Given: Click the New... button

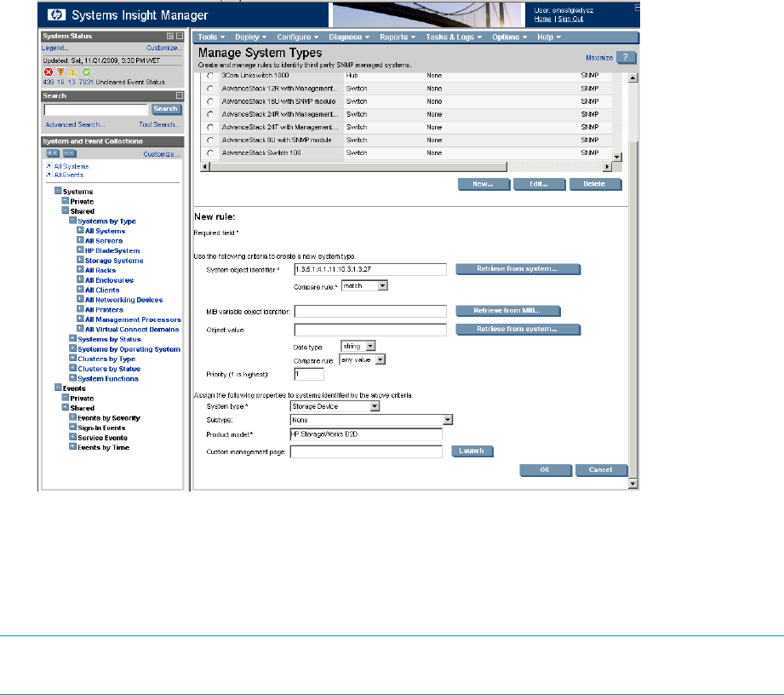Looking at the screenshot, I should 484,184.
